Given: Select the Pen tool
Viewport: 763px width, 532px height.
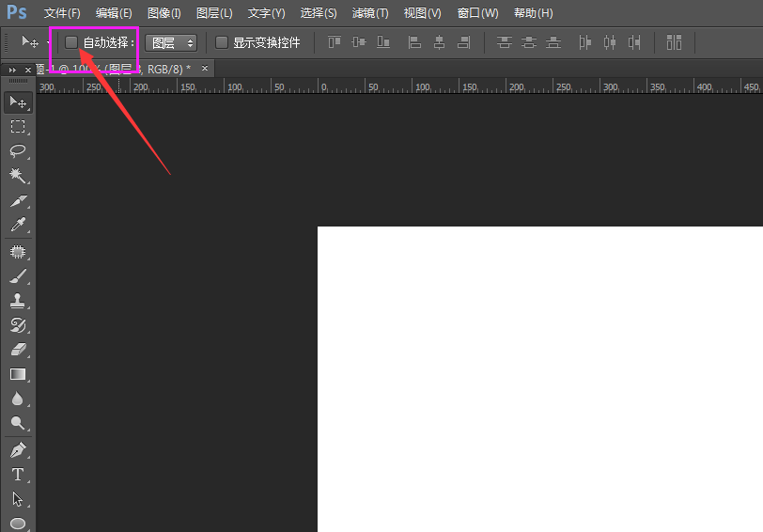Looking at the screenshot, I should (18, 449).
